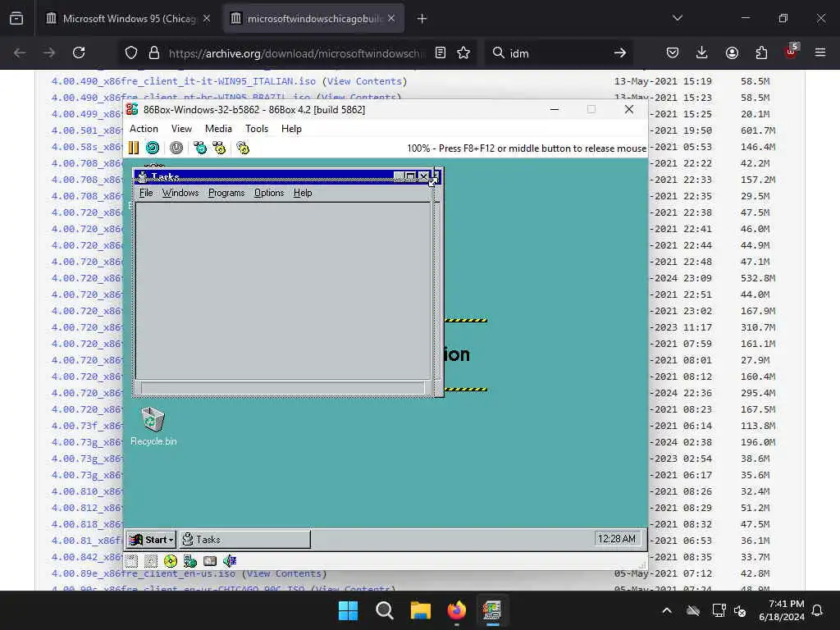Open Chicago Start button menu

[152, 540]
